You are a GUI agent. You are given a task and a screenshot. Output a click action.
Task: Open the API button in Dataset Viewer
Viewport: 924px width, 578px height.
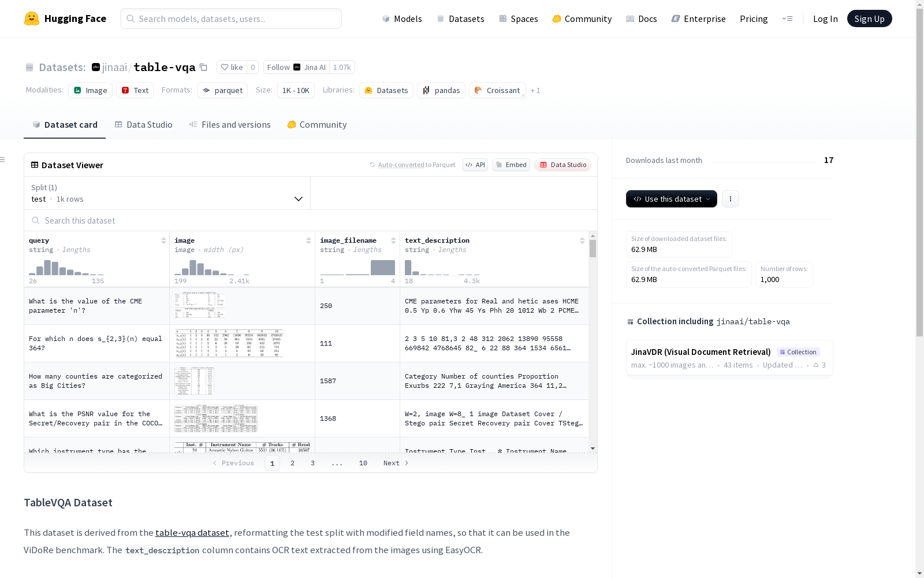pyautogui.click(x=475, y=165)
